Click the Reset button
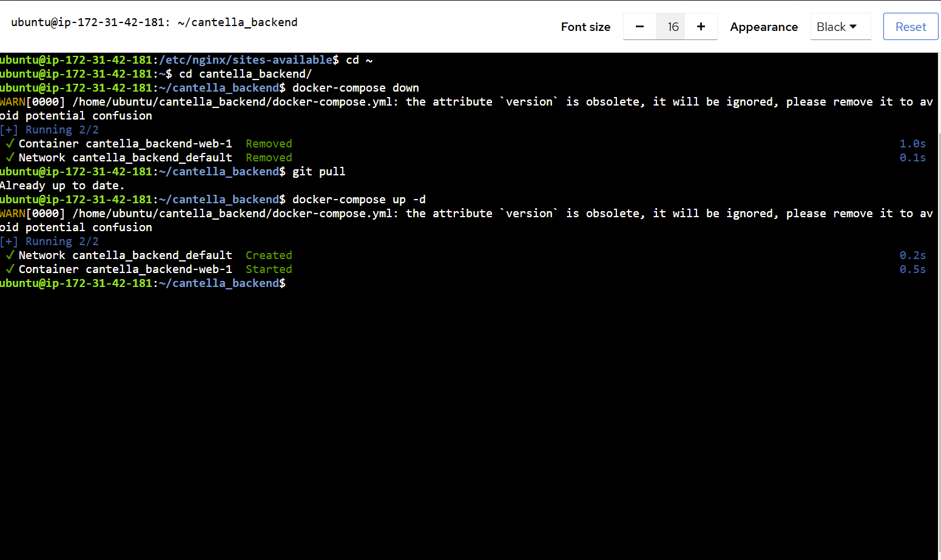 click(911, 27)
